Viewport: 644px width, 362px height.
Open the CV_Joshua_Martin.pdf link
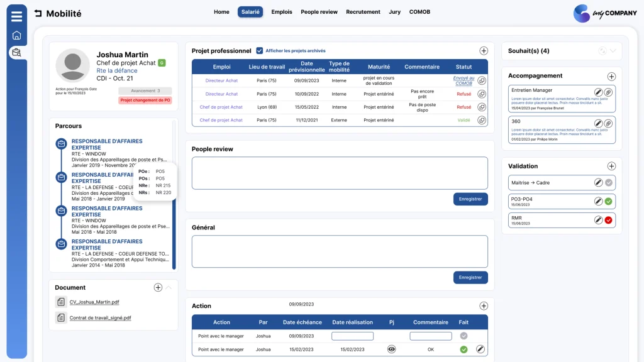(x=94, y=302)
